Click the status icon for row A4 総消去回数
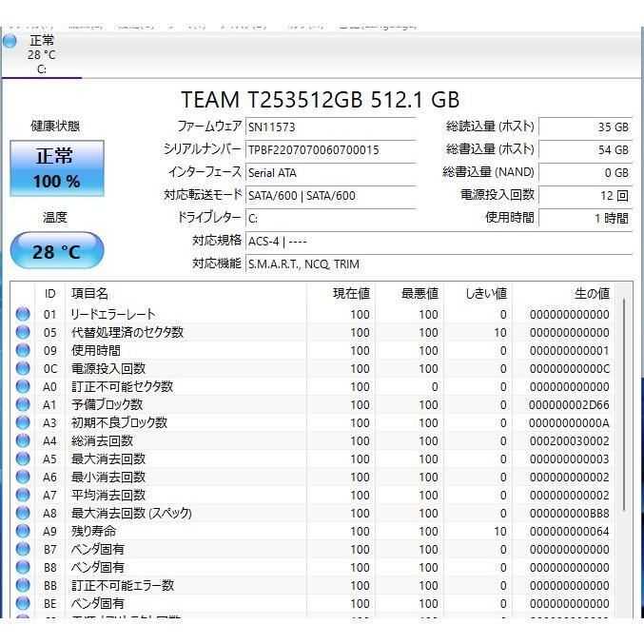The image size is (644, 644). pyautogui.click(x=23, y=440)
